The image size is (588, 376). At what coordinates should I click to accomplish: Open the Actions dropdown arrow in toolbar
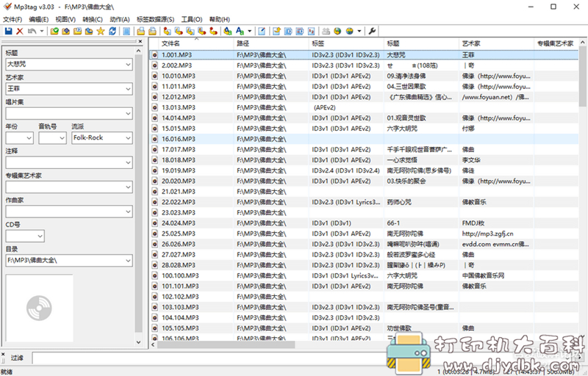pos(249,31)
